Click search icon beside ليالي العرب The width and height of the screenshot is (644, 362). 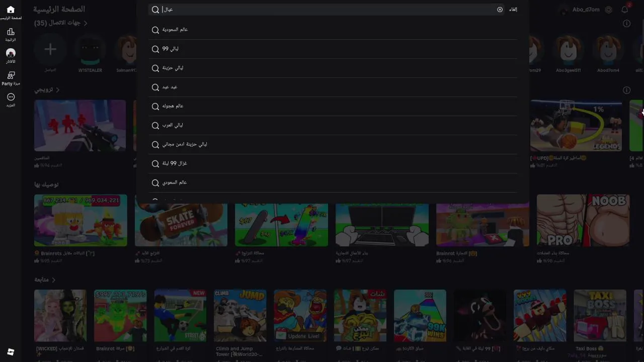(x=155, y=125)
